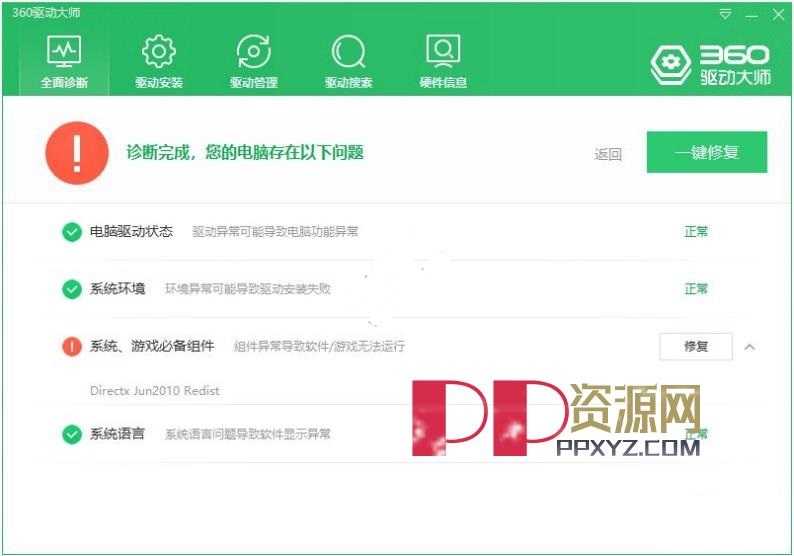Click description 组件异常导致软件/游戏无法运行
The image size is (794, 556).
pos(319,346)
